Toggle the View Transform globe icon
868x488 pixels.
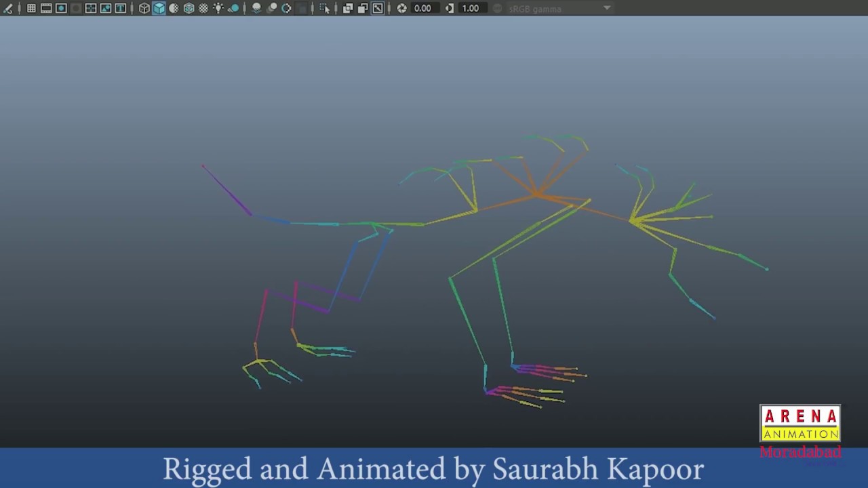coord(497,8)
